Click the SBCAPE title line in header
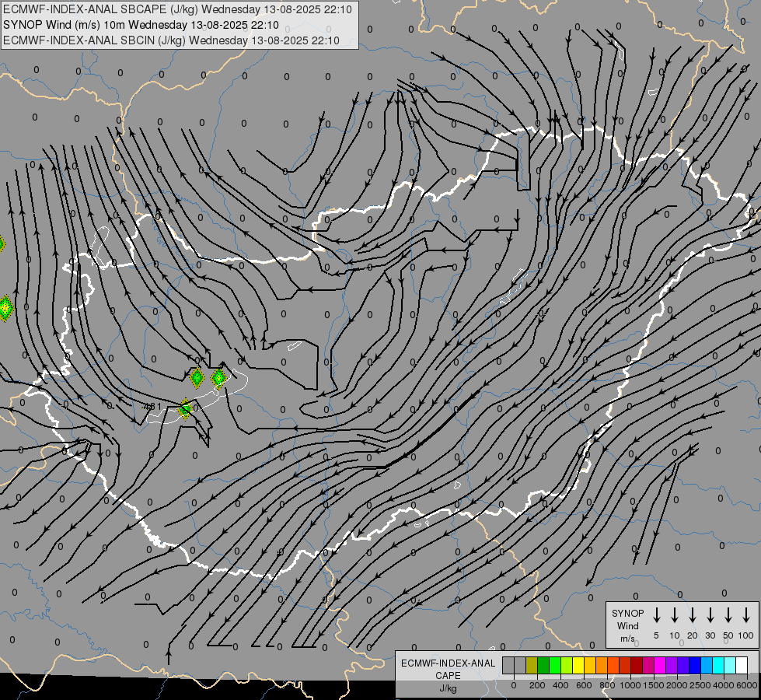The width and height of the screenshot is (761, 700). click(x=177, y=9)
